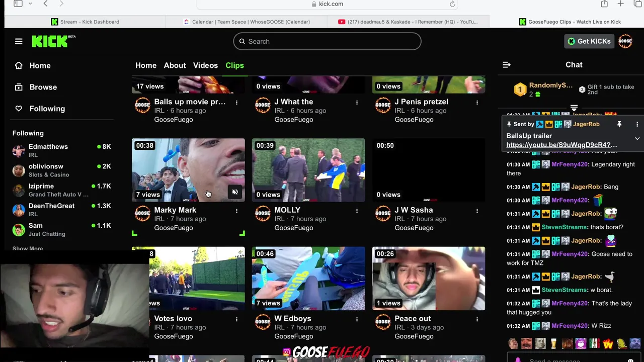The image size is (644, 362).
Task: Open options menu for J What the clip
Action: [x=357, y=103]
